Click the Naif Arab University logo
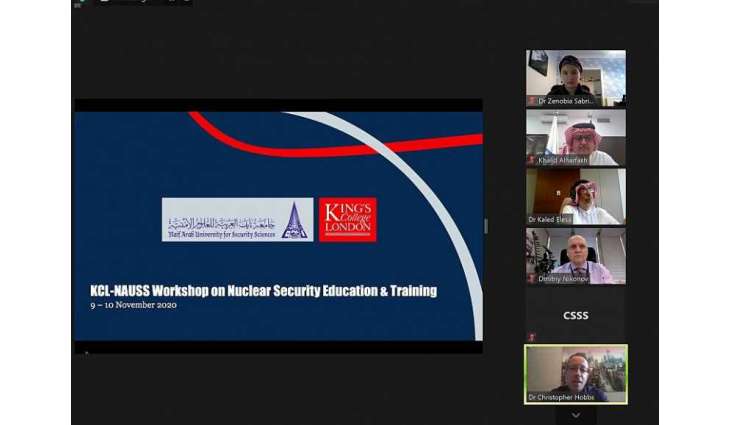Image resolution: width=730 pixels, height=425 pixels. (237, 220)
